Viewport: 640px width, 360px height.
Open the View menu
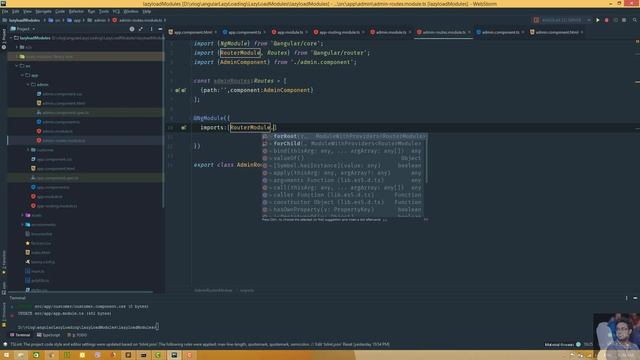(x=27, y=11)
